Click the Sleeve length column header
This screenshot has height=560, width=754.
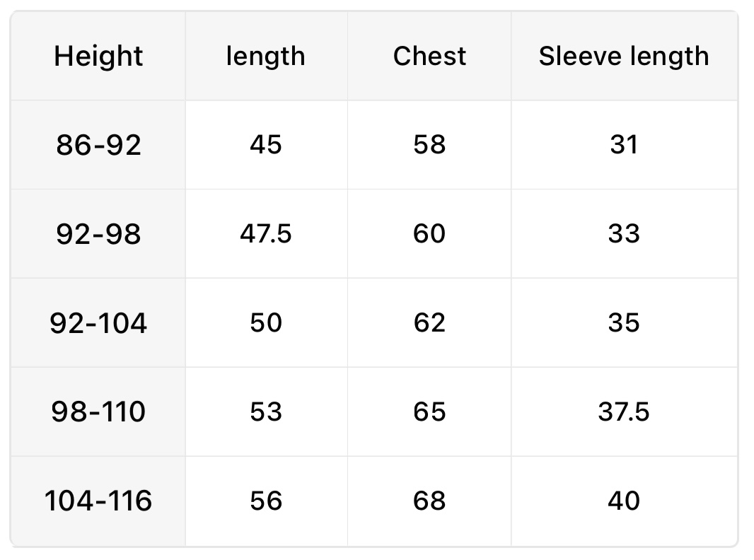624,57
